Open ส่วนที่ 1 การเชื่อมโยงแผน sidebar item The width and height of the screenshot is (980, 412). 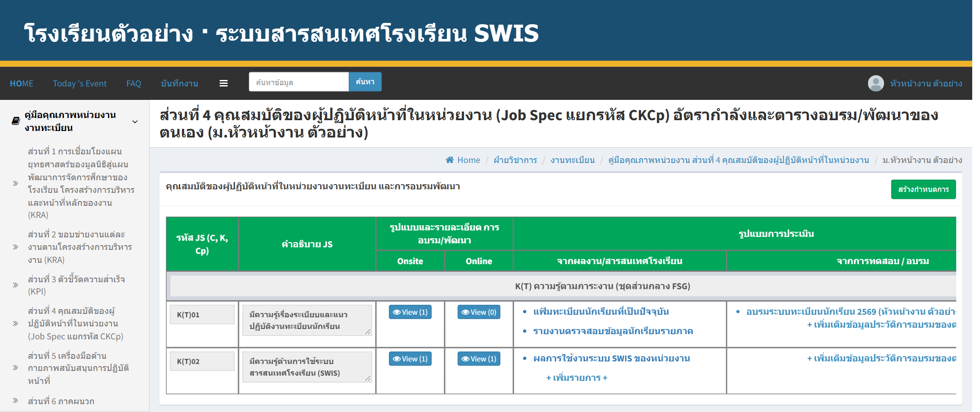[81, 183]
